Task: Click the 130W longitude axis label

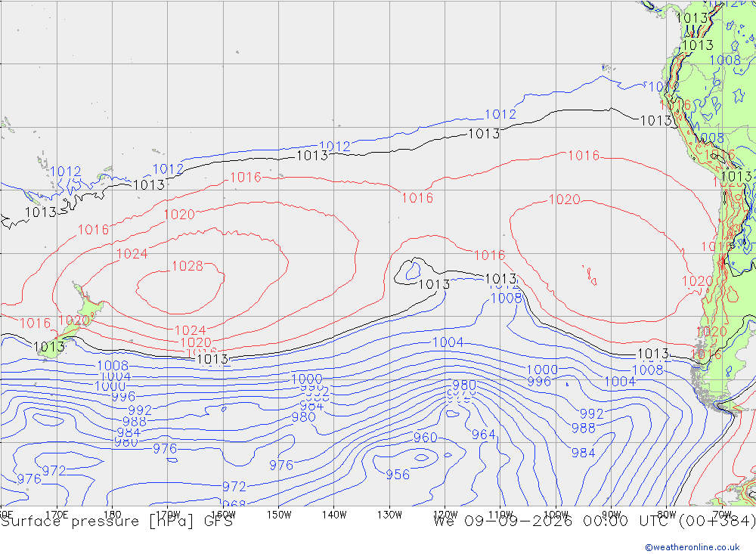Action: coord(389,515)
